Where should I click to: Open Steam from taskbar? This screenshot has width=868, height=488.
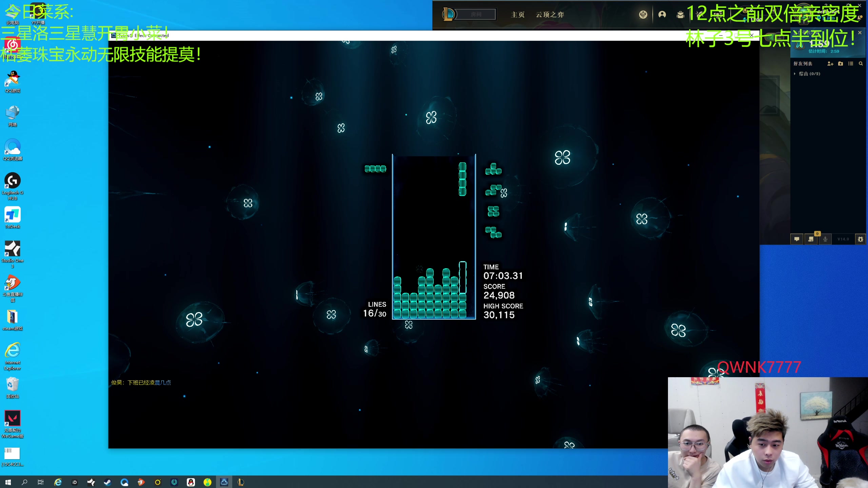point(107,482)
